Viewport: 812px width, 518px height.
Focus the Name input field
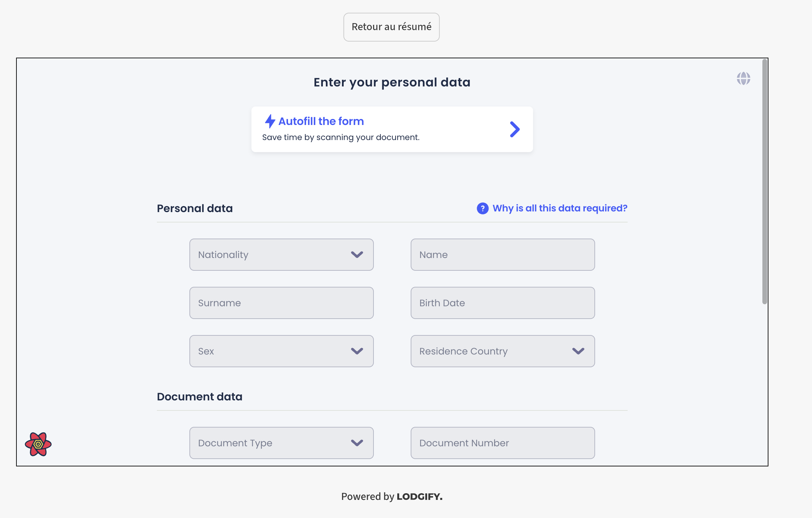tap(503, 255)
